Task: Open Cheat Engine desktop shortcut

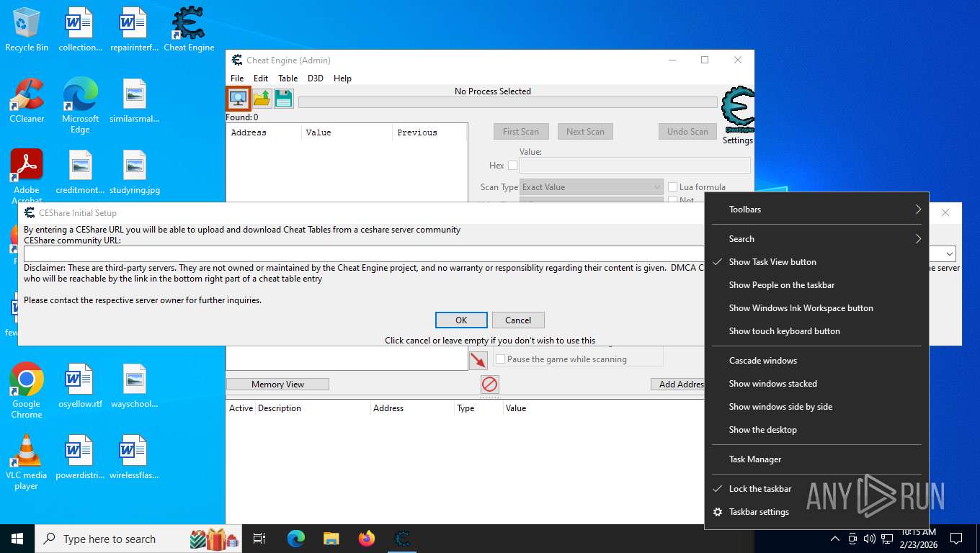Action: point(189,30)
